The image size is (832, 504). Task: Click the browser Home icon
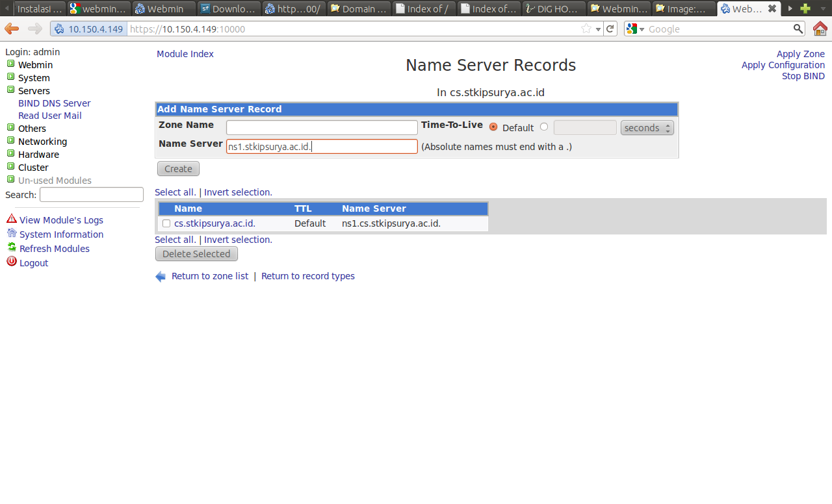click(820, 29)
